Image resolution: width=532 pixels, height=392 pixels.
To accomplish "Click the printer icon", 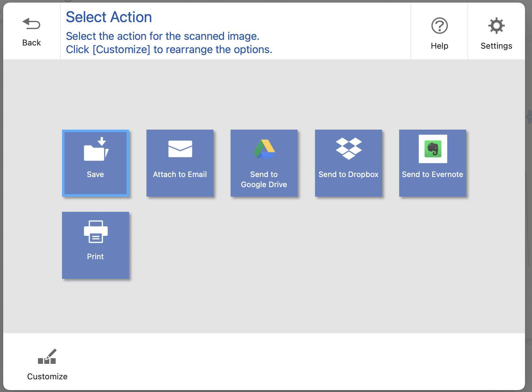I will tap(96, 232).
